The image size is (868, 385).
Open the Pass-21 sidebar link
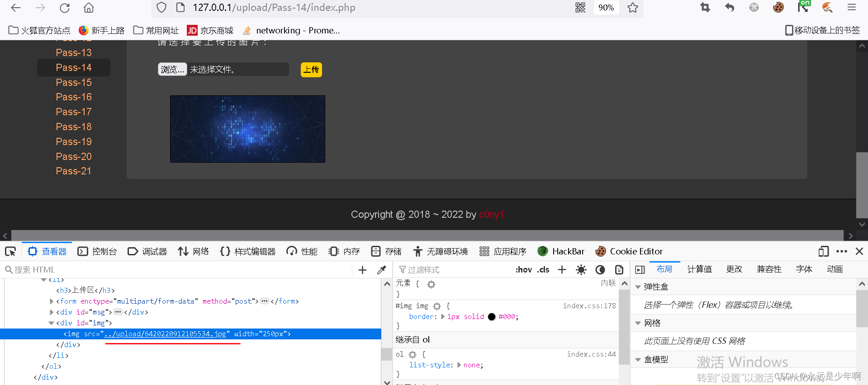point(74,171)
